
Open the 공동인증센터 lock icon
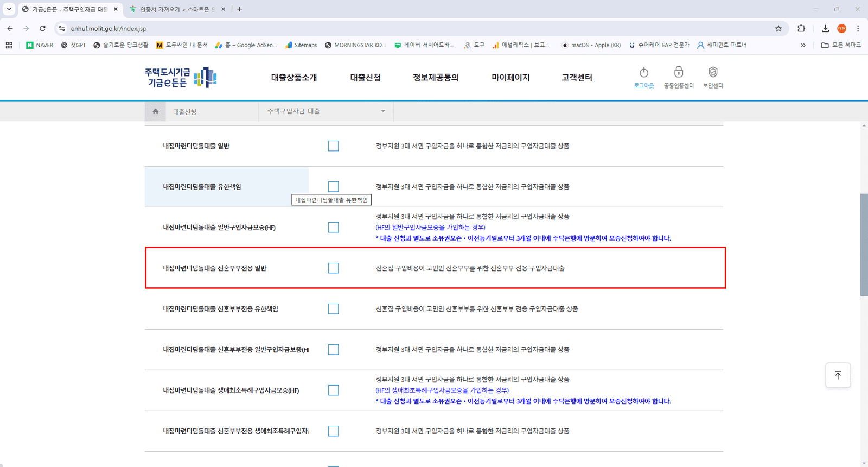coord(679,72)
